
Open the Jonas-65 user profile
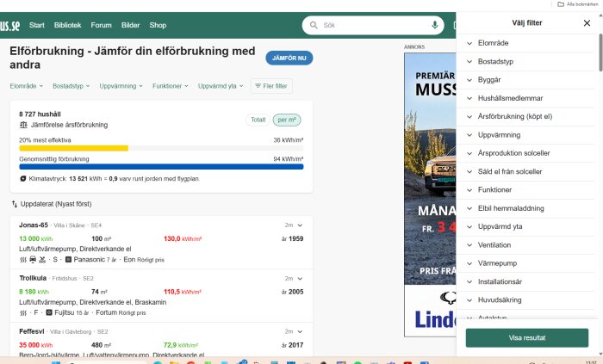[x=34, y=225]
